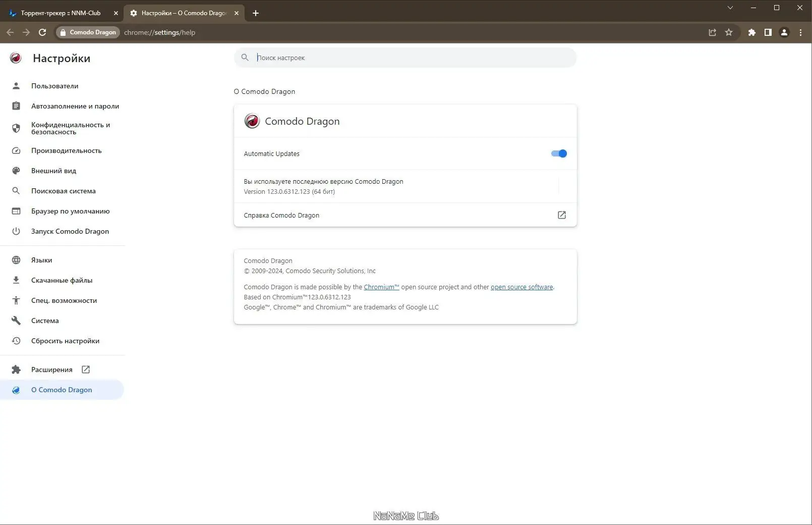The image size is (812, 525).
Task: Close the Настройки settings tab
Action: [237, 13]
